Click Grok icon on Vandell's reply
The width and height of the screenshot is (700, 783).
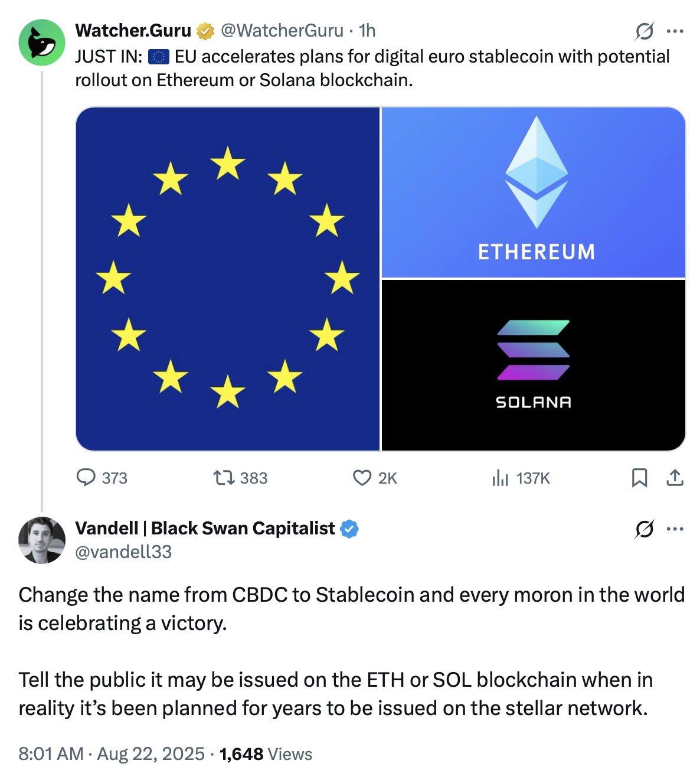pyautogui.click(x=644, y=529)
